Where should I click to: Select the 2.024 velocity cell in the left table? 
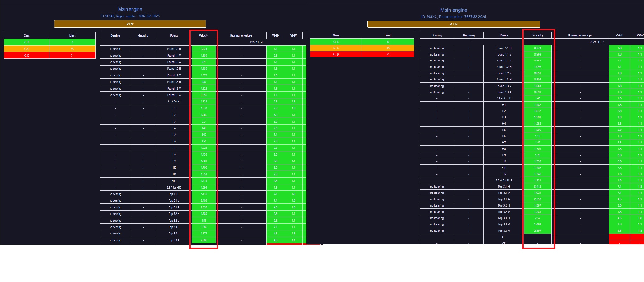pos(204,49)
